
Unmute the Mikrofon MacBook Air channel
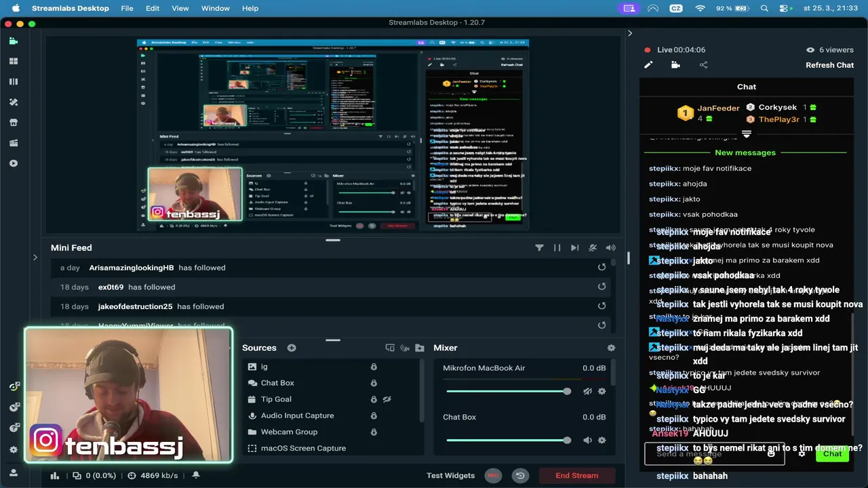pos(587,391)
